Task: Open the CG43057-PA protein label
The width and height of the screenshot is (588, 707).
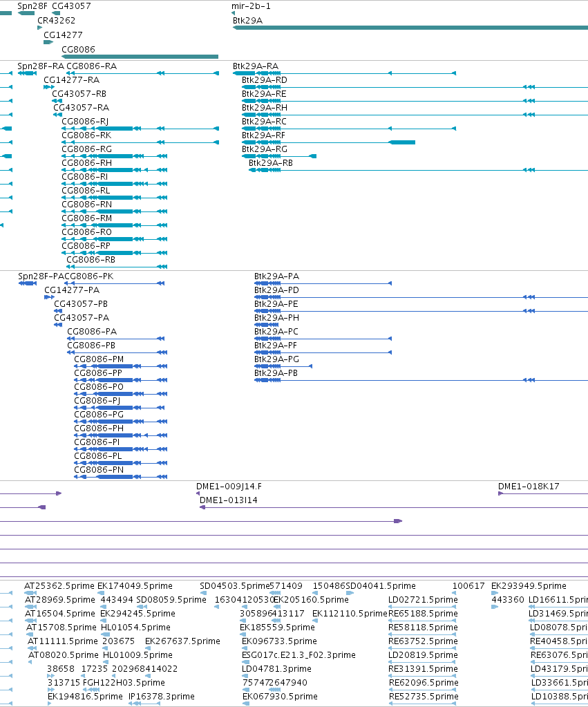Action: click(x=82, y=318)
